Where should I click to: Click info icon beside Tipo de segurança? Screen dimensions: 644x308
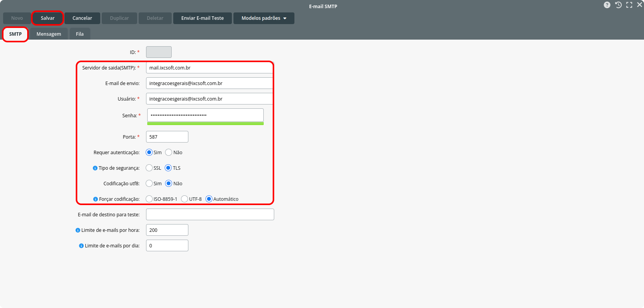coord(95,168)
